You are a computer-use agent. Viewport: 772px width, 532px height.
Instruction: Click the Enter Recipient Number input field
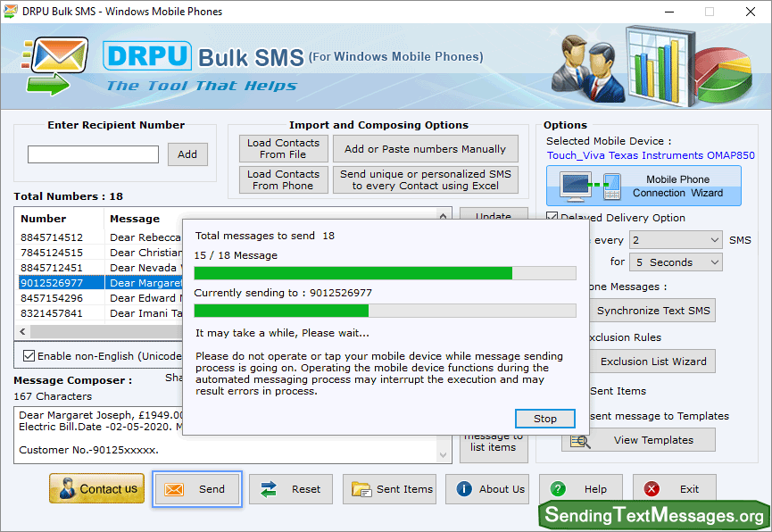pyautogui.click(x=93, y=154)
